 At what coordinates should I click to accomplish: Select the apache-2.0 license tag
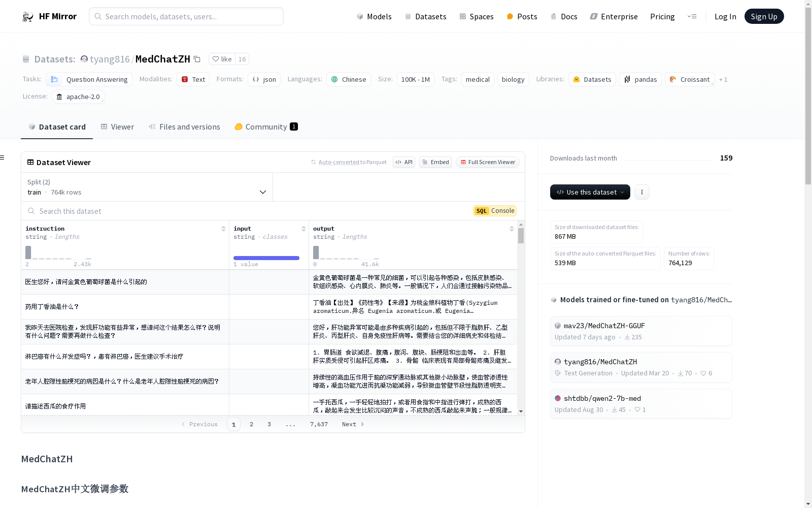click(x=78, y=97)
